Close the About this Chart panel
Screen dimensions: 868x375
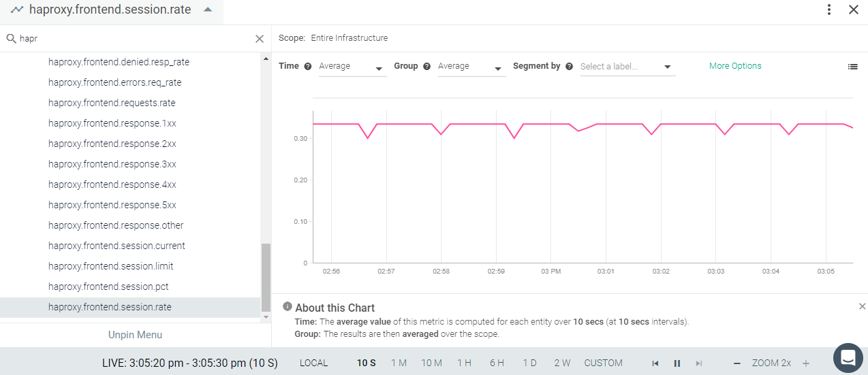(x=862, y=306)
